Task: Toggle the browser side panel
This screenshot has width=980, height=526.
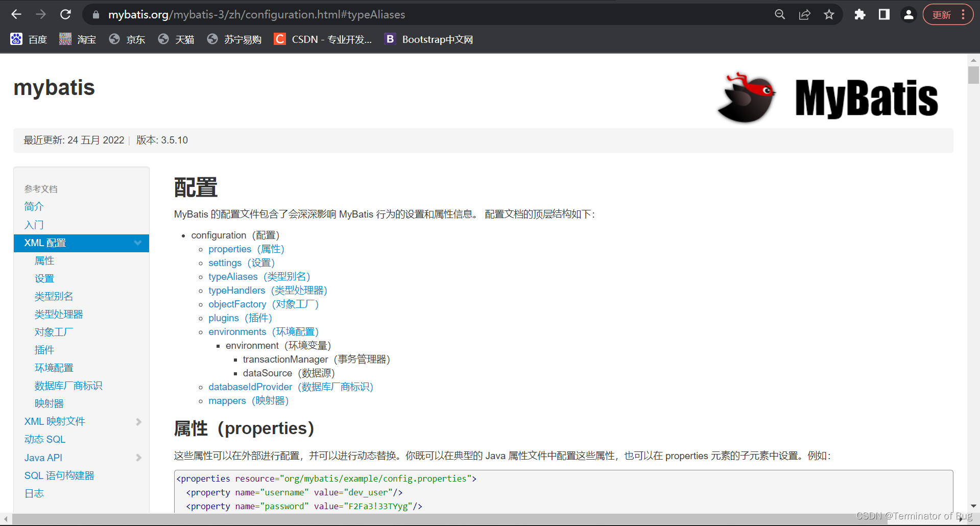Action: (x=884, y=14)
